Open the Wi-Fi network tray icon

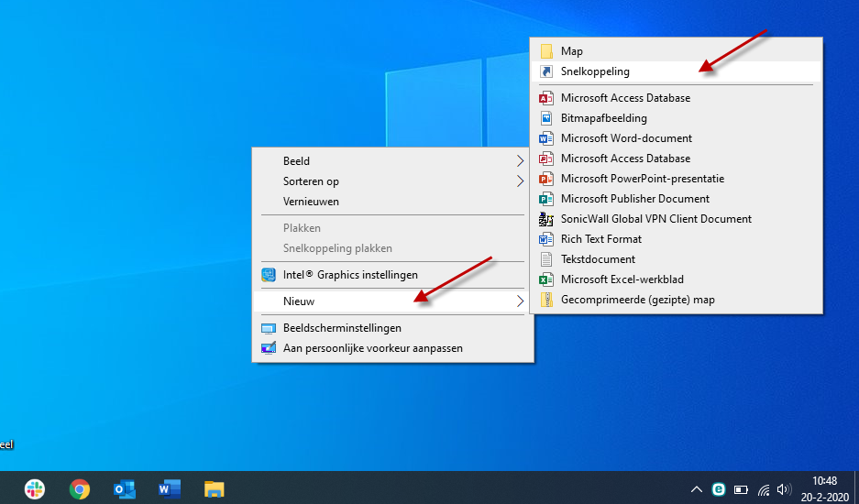764,489
